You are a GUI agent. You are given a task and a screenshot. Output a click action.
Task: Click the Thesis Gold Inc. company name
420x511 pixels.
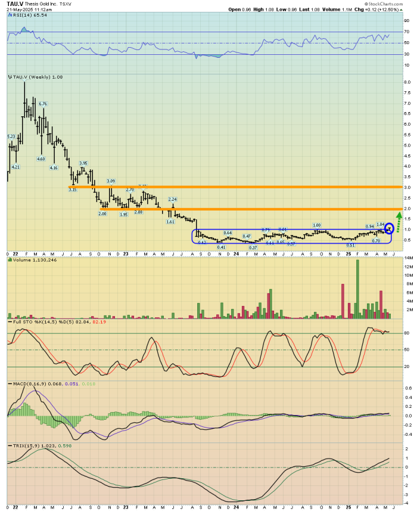tap(41, 4)
